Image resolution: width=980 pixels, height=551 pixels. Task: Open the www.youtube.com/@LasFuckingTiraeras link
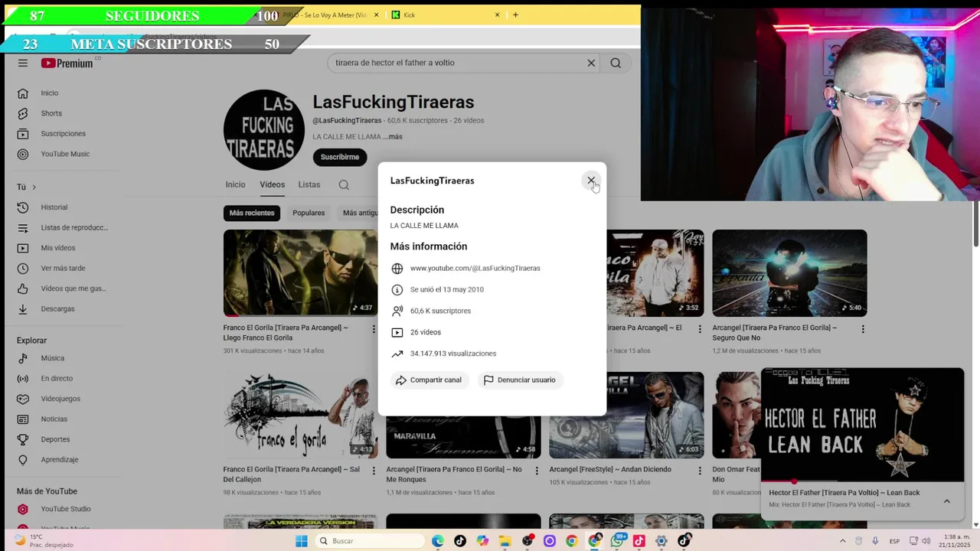475,269
